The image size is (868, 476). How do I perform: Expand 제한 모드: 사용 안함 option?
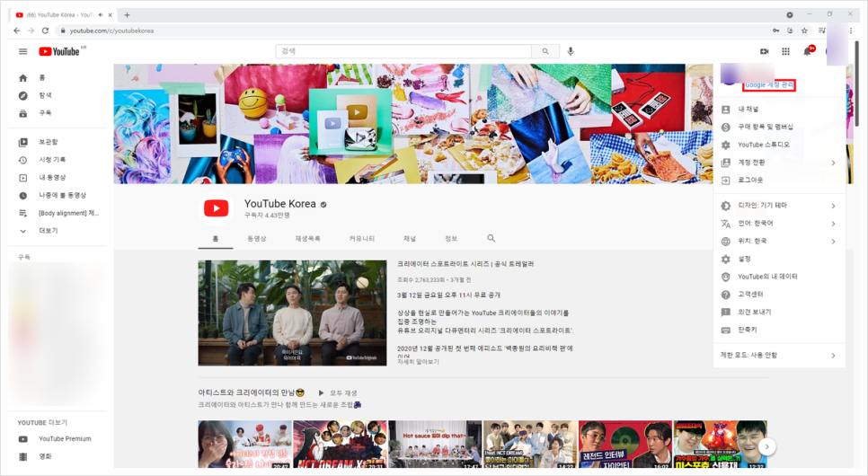click(779, 356)
